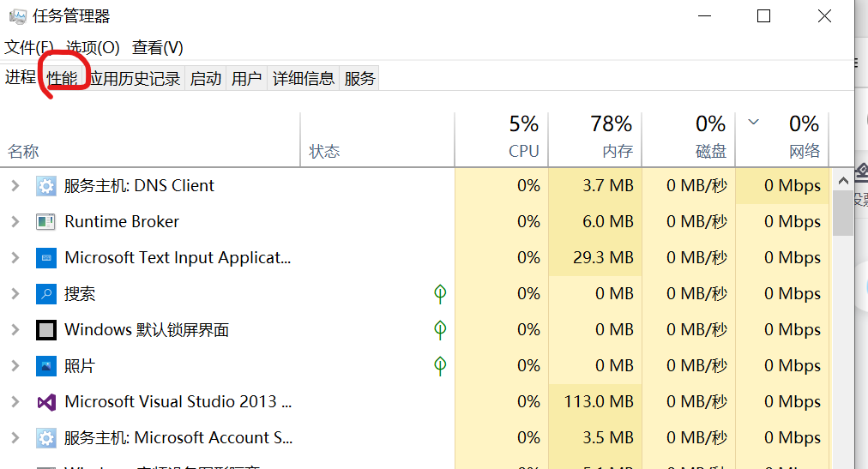Screen dimensions: 868x469
Task: Click the sort arrow above 网络 column
Action: pyautogui.click(x=753, y=122)
